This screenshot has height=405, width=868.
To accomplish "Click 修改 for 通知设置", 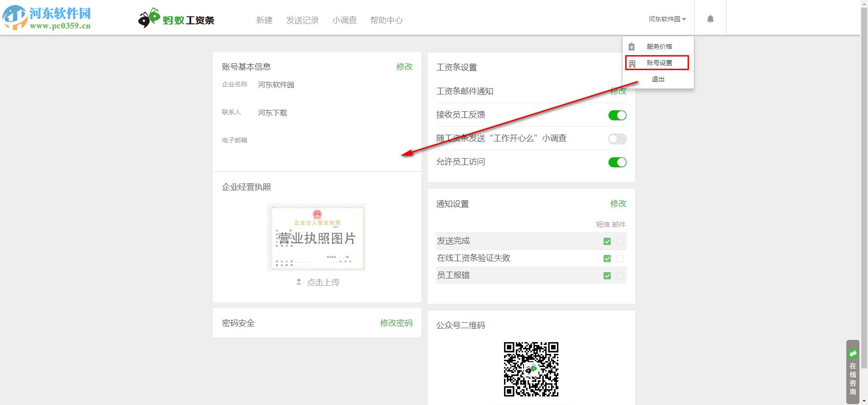I will (618, 203).
